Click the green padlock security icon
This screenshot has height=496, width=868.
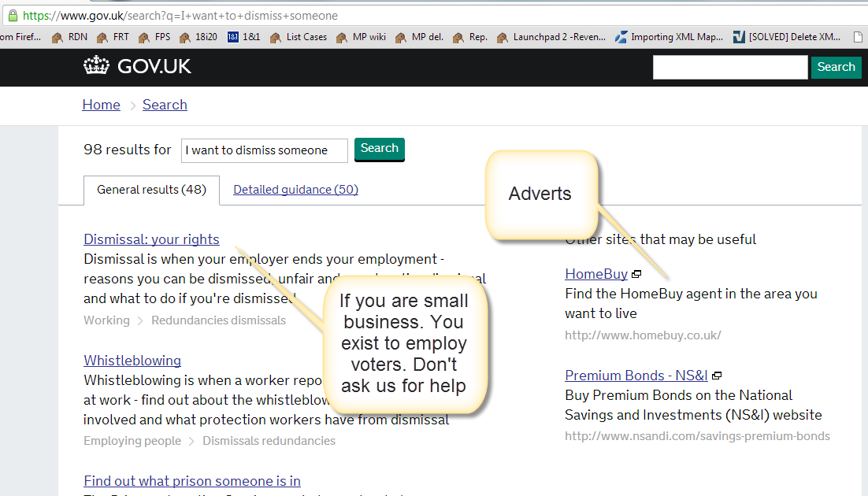(12, 15)
